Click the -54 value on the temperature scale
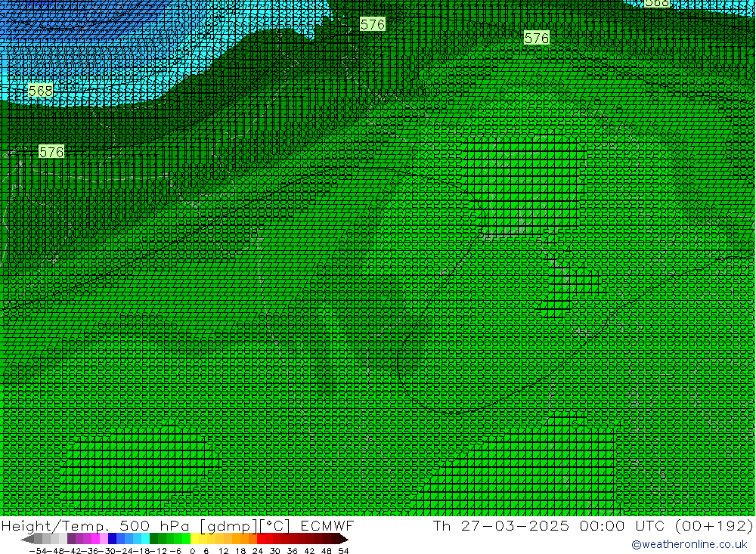Image resolution: width=756 pixels, height=554 pixels. [38, 551]
